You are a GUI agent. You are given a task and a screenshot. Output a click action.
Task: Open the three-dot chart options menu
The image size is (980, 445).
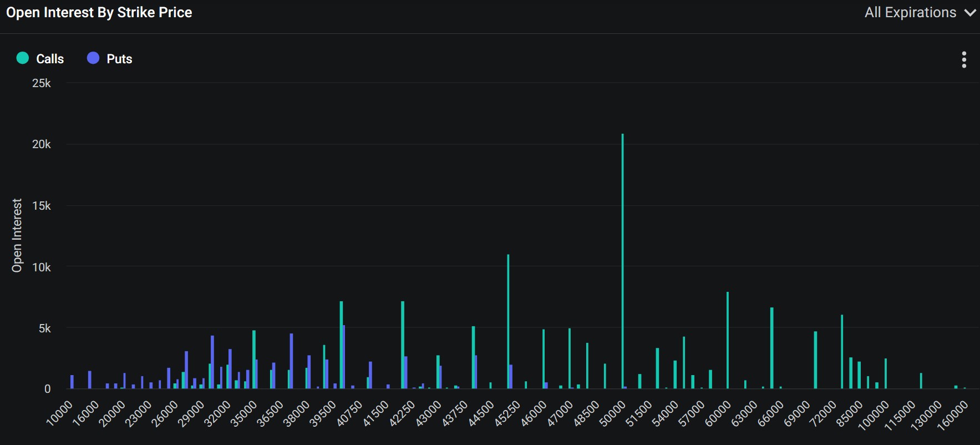pos(964,59)
